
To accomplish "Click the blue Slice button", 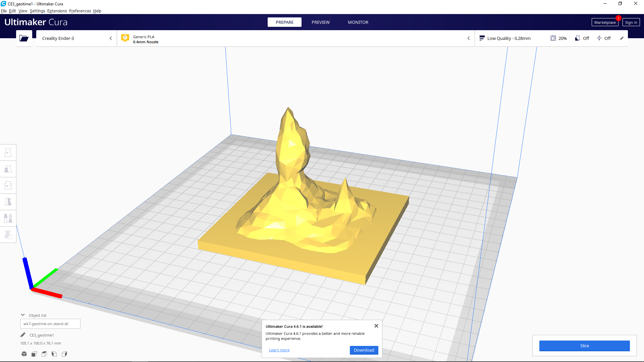I will [584, 346].
